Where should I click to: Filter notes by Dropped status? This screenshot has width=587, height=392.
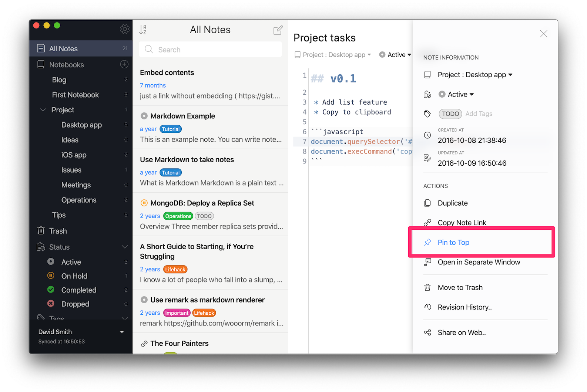coord(75,304)
